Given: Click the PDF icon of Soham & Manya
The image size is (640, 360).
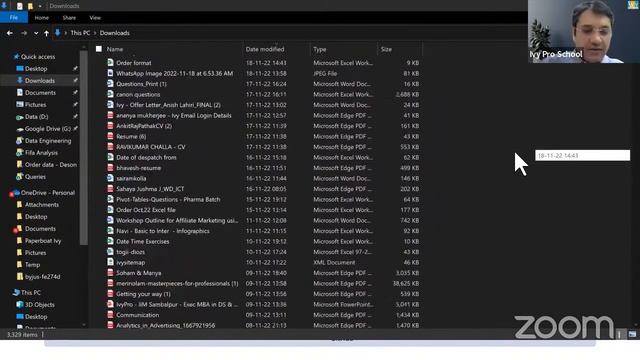Looking at the screenshot, I should (110, 273).
